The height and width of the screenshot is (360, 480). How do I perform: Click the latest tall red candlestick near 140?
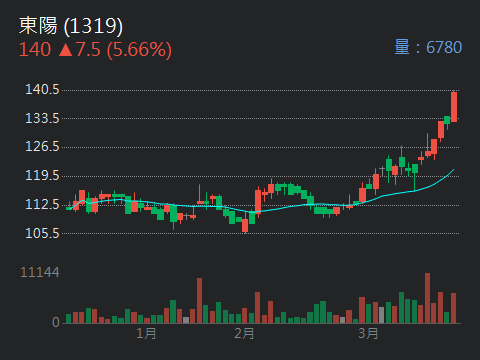(454, 107)
